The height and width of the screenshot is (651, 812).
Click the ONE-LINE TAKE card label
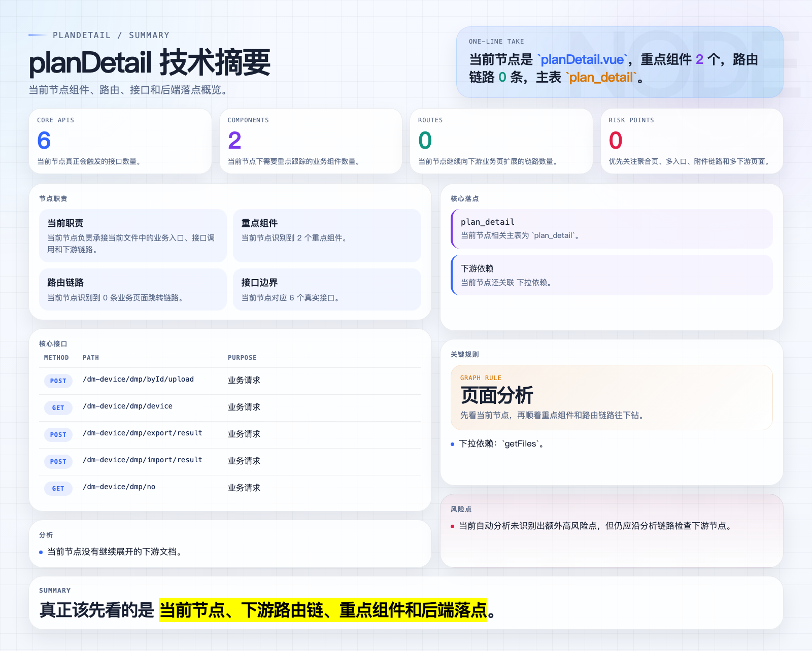point(496,42)
